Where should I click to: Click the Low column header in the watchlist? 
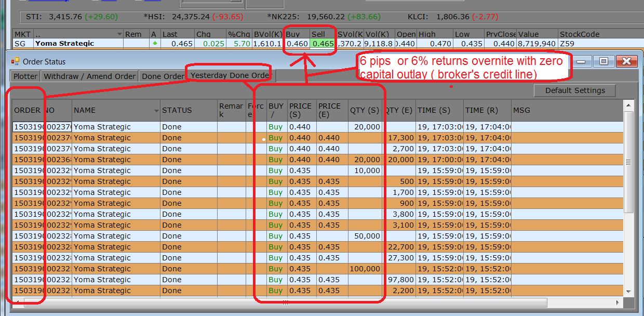469,34
